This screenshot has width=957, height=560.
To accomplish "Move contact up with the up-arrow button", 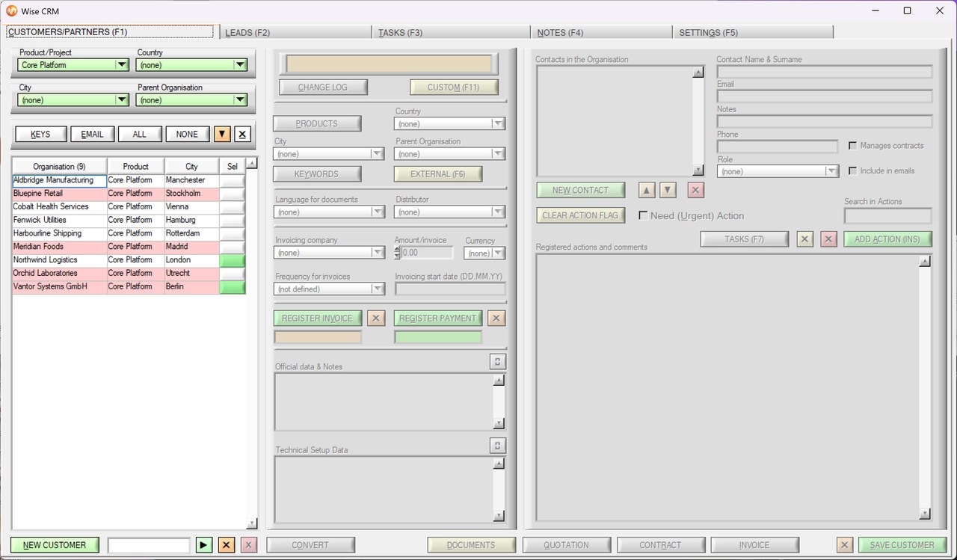I will (x=647, y=190).
